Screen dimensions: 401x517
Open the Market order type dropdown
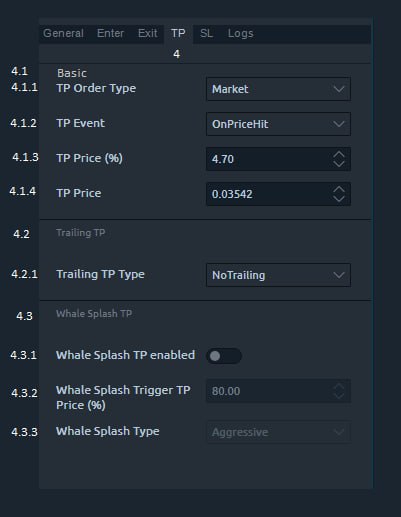[278, 89]
